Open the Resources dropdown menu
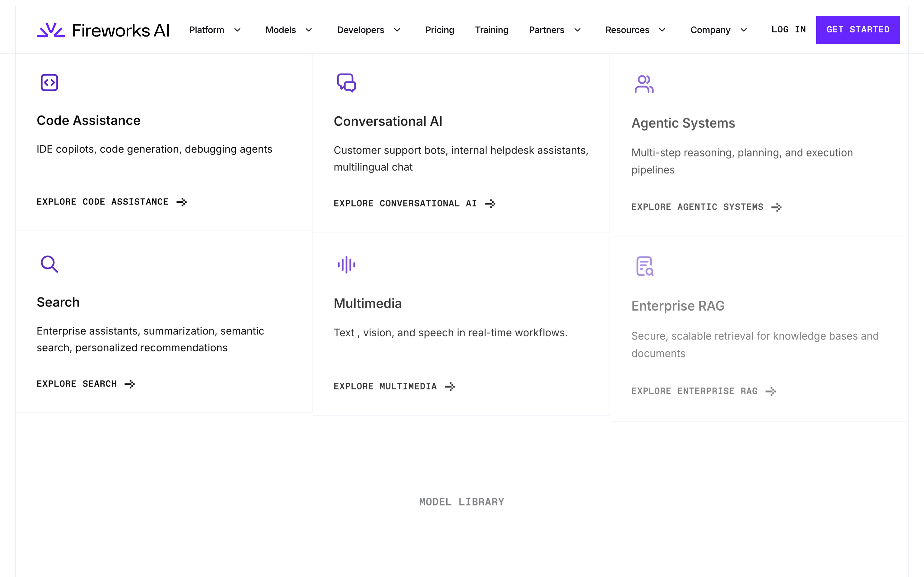This screenshot has height=577, width=924. tap(635, 30)
